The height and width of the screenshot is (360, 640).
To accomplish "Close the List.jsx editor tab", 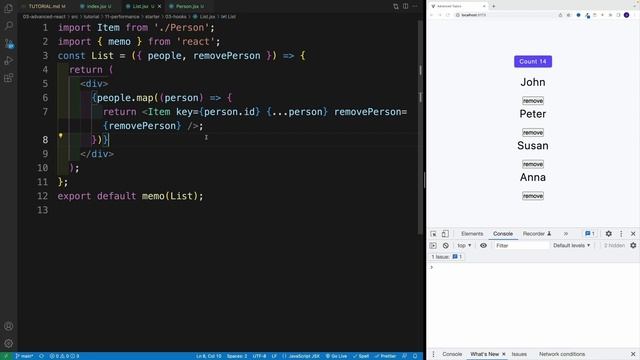I will pos(159,6).
